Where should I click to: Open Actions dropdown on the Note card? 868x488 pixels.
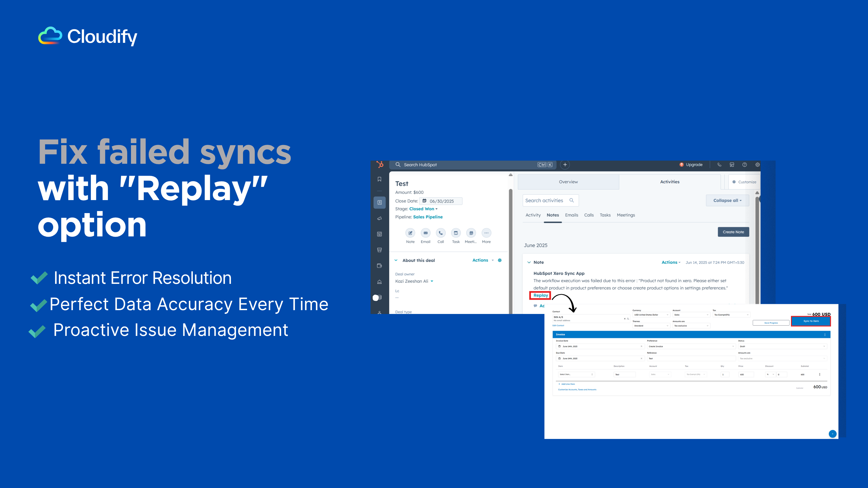[671, 262]
